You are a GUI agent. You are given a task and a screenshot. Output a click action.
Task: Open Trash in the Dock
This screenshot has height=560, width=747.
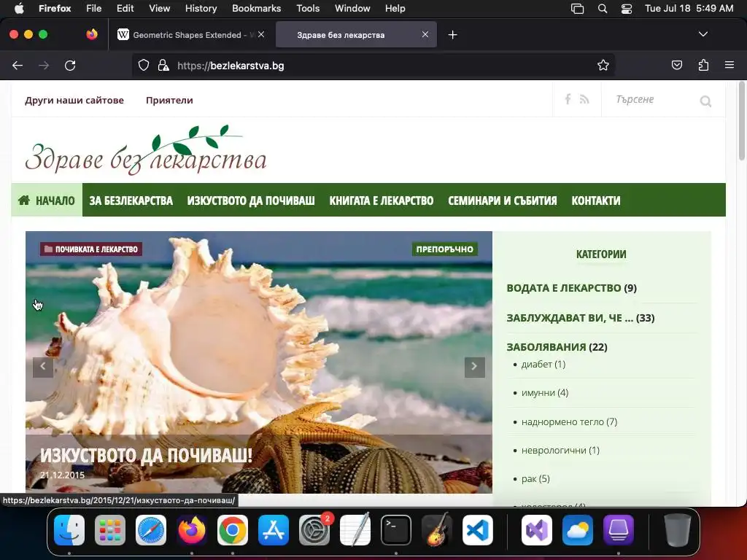coord(678,530)
